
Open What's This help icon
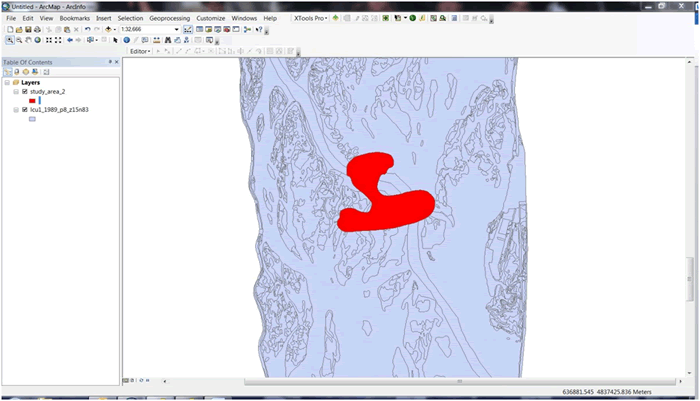(259, 29)
